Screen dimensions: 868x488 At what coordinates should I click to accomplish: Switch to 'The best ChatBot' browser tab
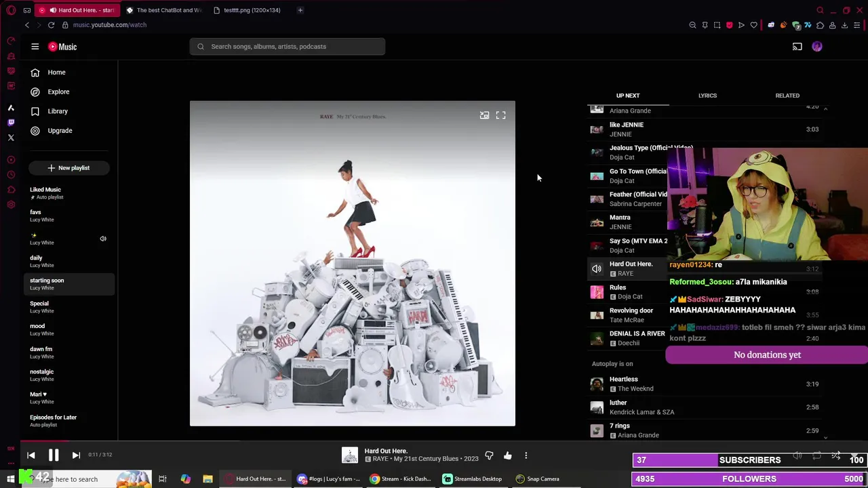tap(163, 10)
